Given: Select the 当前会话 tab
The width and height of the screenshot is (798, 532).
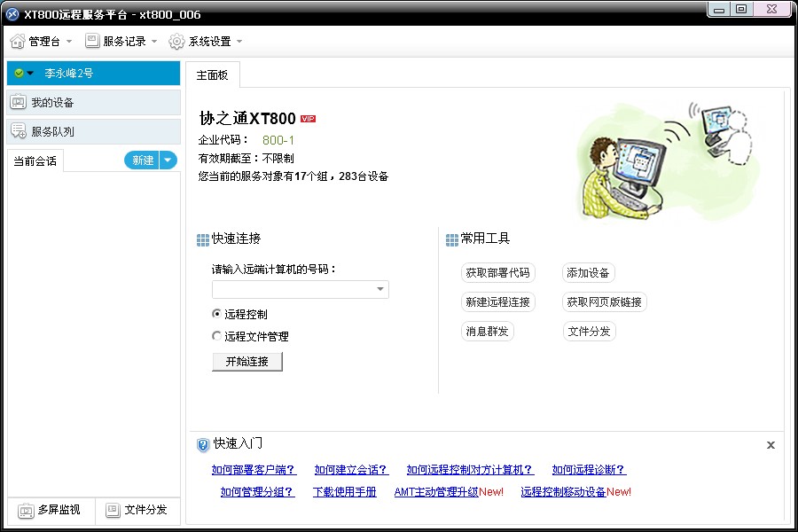Looking at the screenshot, I should pyautogui.click(x=35, y=161).
